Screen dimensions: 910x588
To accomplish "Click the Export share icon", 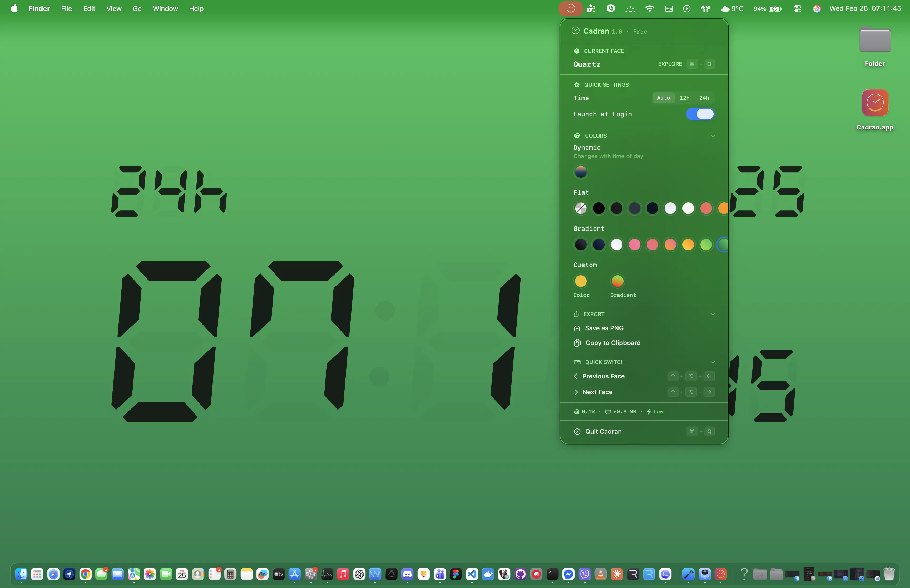I will click(577, 314).
